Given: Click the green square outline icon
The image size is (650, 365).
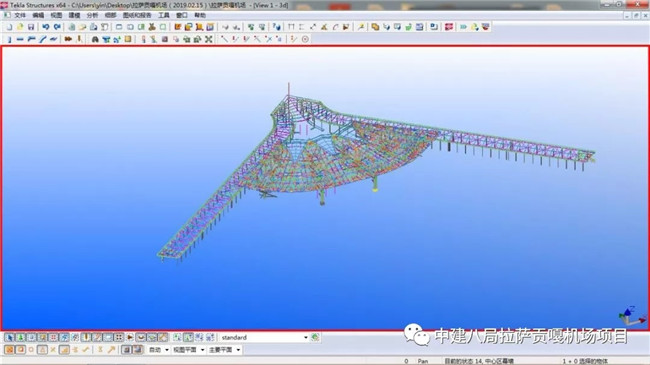Looking at the screenshot, I should click(x=163, y=27).
